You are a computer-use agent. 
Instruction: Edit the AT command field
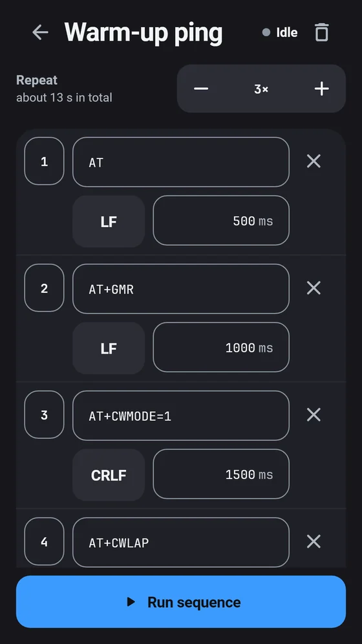pyautogui.click(x=181, y=162)
